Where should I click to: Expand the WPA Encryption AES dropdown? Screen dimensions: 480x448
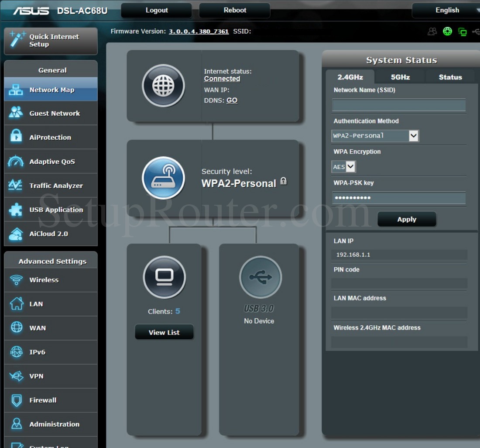click(x=344, y=167)
